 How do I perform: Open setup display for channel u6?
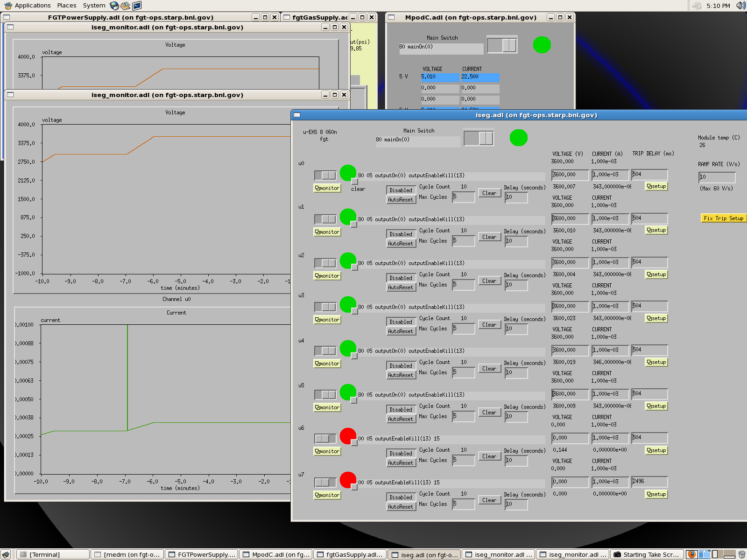pyautogui.click(x=656, y=450)
